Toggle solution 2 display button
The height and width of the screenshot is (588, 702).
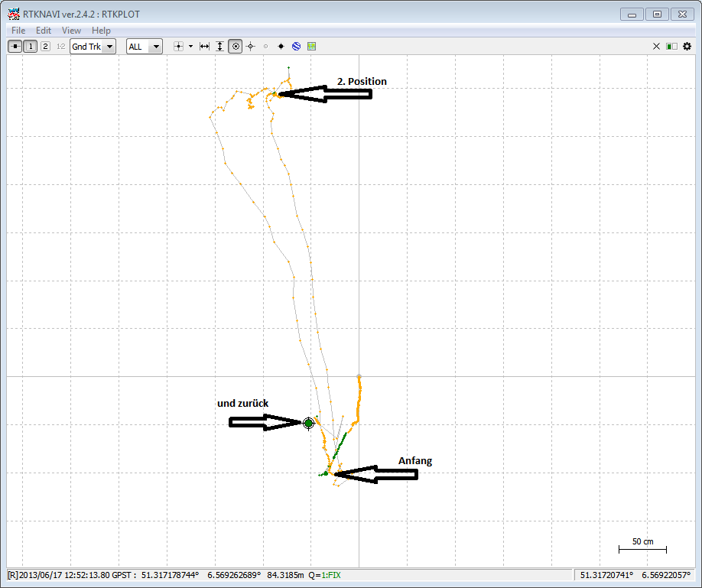coord(45,47)
